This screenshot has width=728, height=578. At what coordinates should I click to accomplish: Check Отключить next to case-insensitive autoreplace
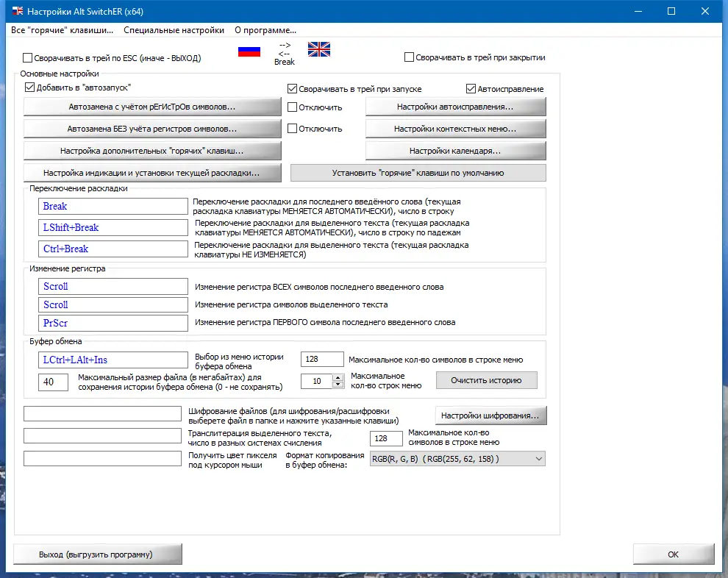292,129
